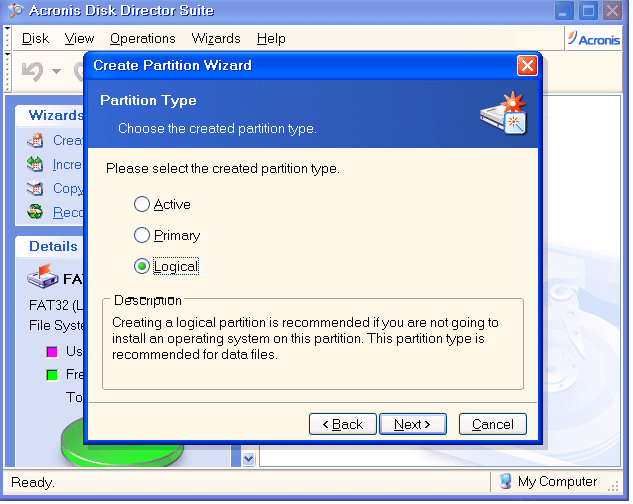Image resolution: width=633 pixels, height=504 pixels.
Task: Click the Undo arrow icon in toolbar
Action: [x=33, y=72]
